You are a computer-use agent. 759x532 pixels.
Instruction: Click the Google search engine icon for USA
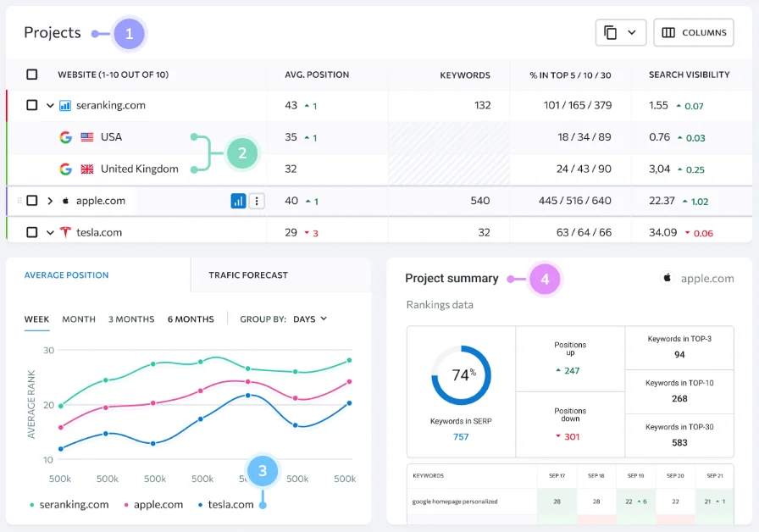[x=65, y=136]
